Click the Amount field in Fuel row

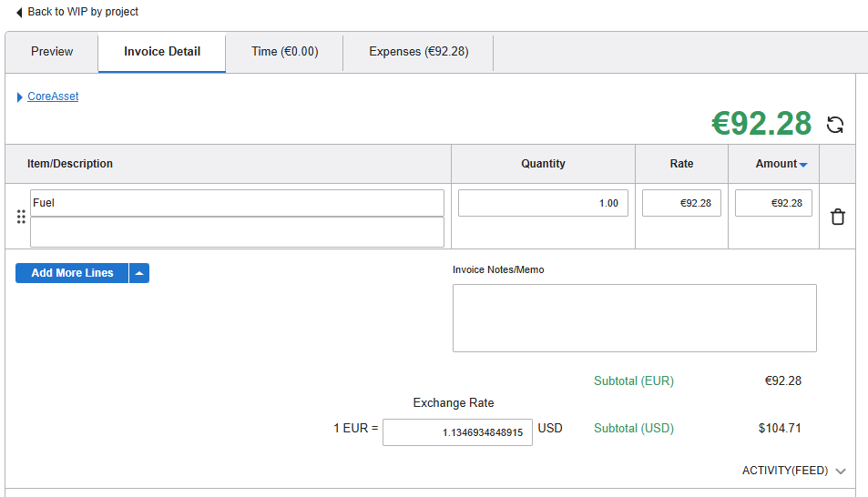(x=773, y=203)
